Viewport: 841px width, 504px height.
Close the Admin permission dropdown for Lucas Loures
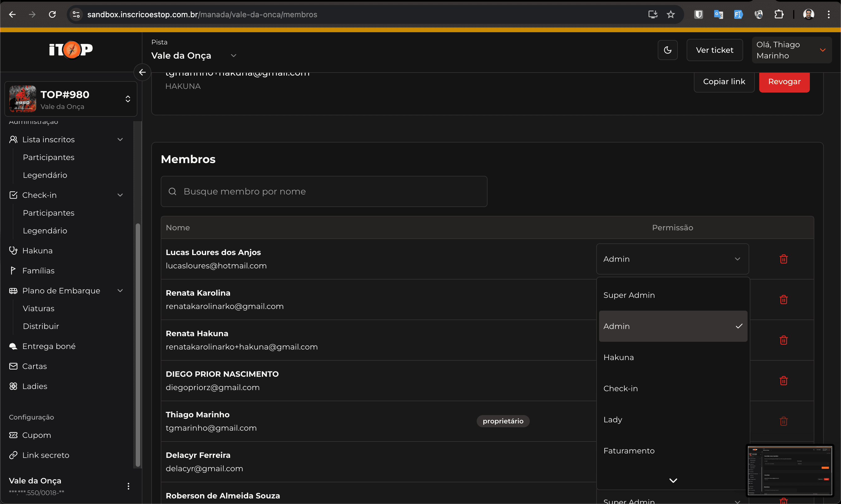(672, 259)
